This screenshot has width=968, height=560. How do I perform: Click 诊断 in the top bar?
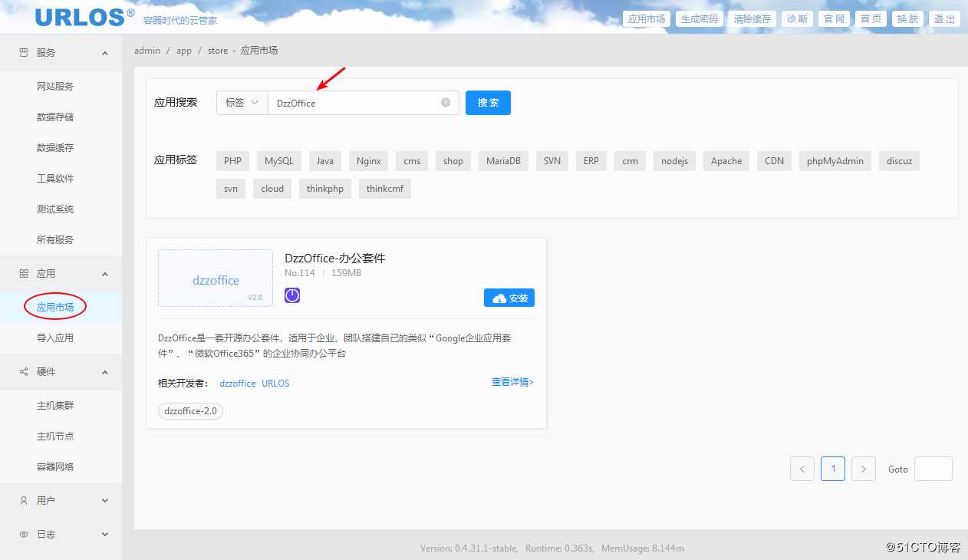tap(797, 19)
